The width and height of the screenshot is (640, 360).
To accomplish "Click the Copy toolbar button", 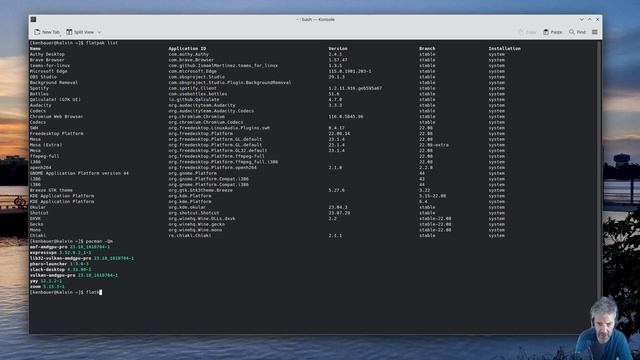I will [x=527, y=32].
